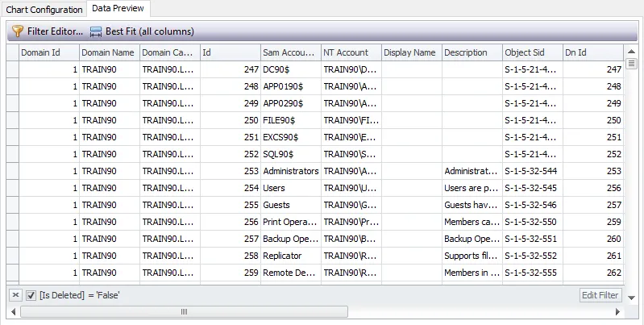Select the Print Opera... cell
The width and height of the screenshot is (644, 325).
click(x=291, y=222)
